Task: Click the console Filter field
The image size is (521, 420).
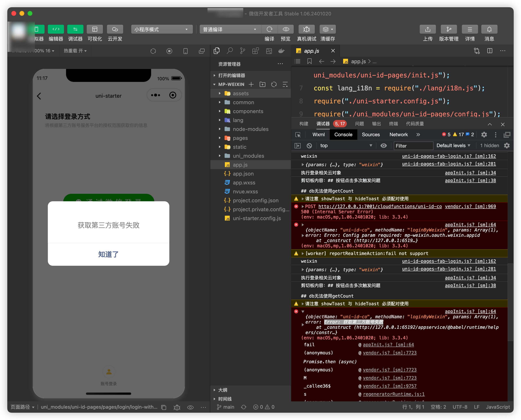Action: pyautogui.click(x=413, y=146)
